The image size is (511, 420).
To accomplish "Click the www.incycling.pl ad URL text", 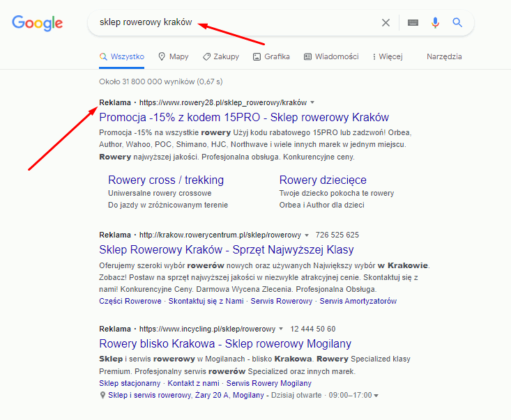I will (207, 329).
